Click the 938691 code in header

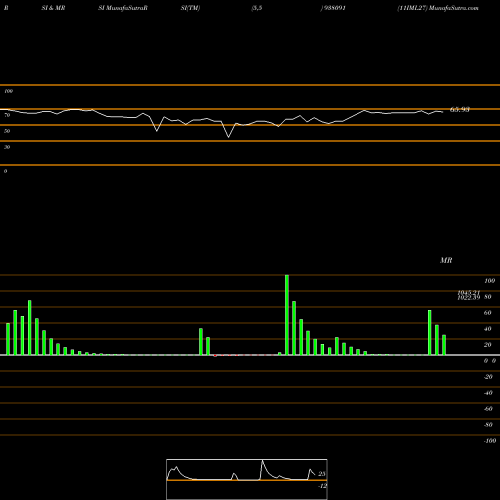coord(334,8)
